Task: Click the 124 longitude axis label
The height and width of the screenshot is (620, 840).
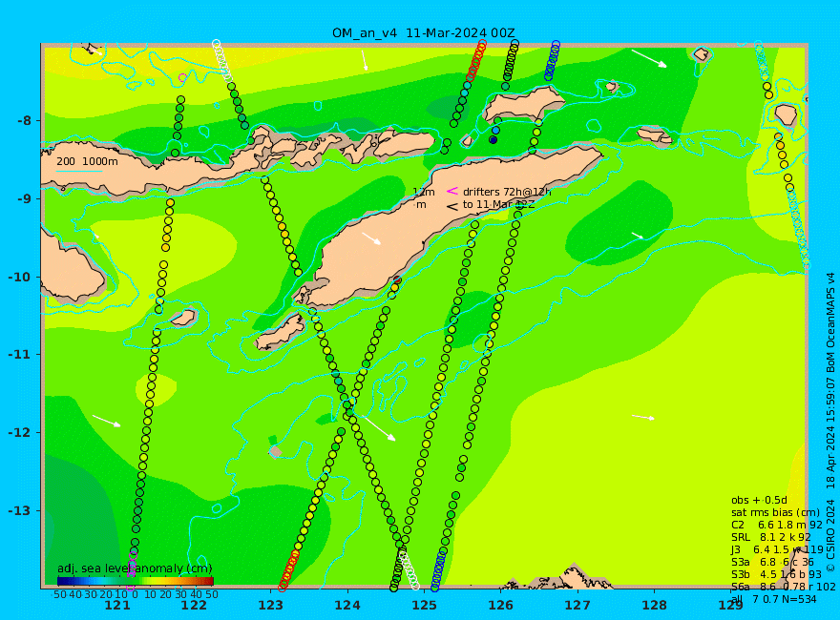Action: [347, 605]
